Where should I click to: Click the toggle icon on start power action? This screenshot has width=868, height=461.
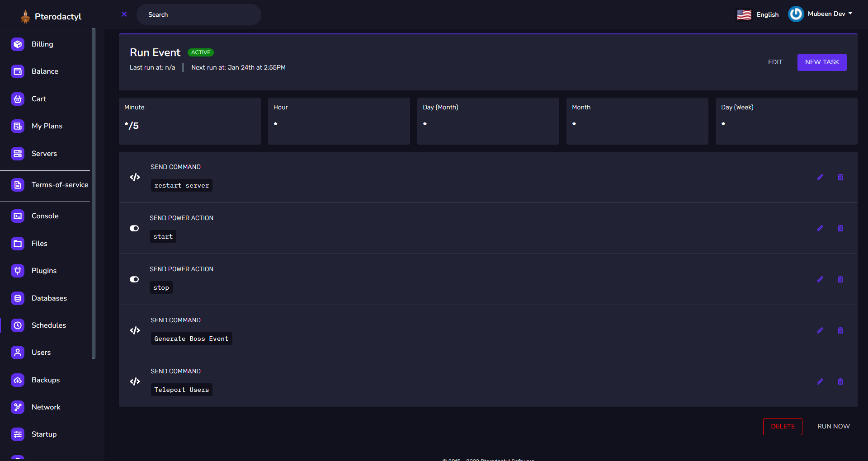(x=134, y=228)
